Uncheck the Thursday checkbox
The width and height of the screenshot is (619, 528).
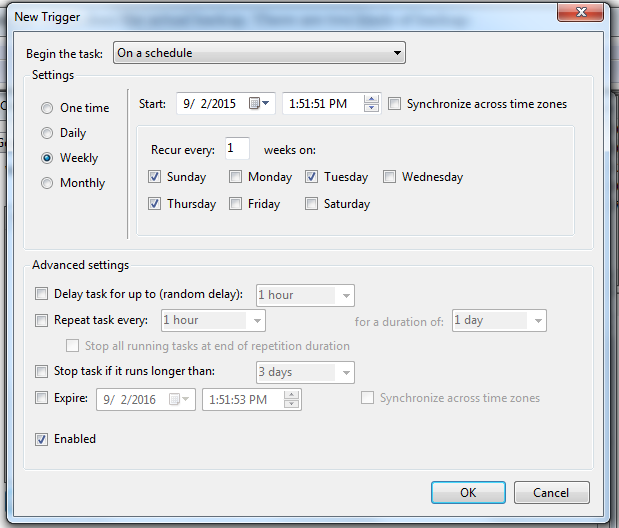(x=154, y=204)
